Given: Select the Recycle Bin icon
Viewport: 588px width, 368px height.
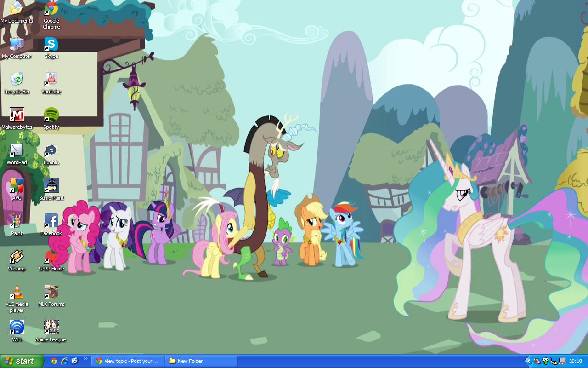Looking at the screenshot, I should (x=17, y=80).
